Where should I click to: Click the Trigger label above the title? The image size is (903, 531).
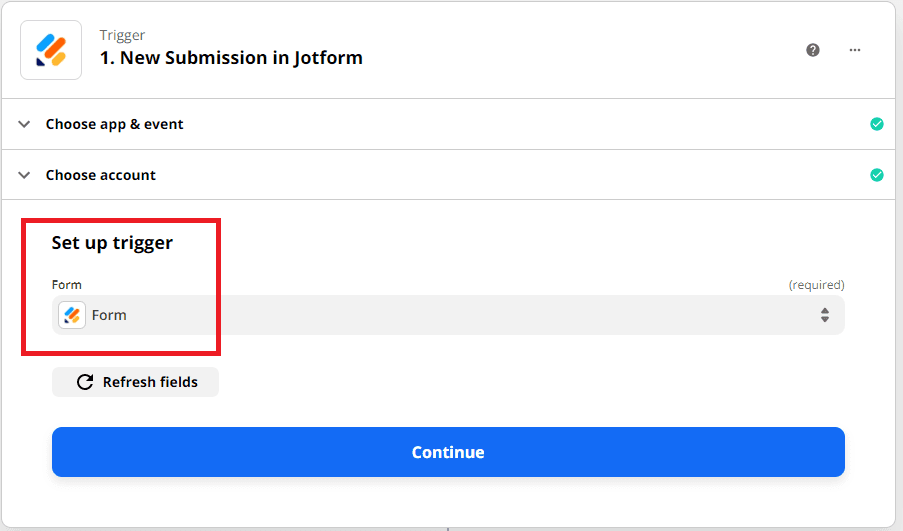tap(122, 36)
